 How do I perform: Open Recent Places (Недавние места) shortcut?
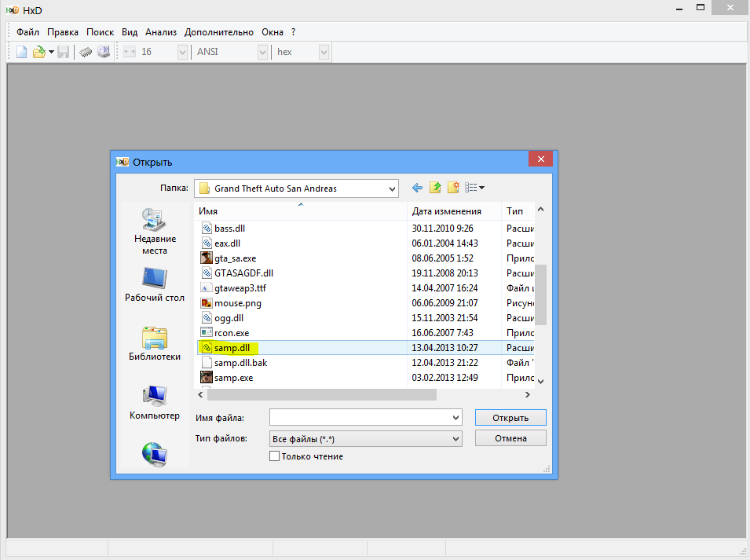pyautogui.click(x=155, y=232)
